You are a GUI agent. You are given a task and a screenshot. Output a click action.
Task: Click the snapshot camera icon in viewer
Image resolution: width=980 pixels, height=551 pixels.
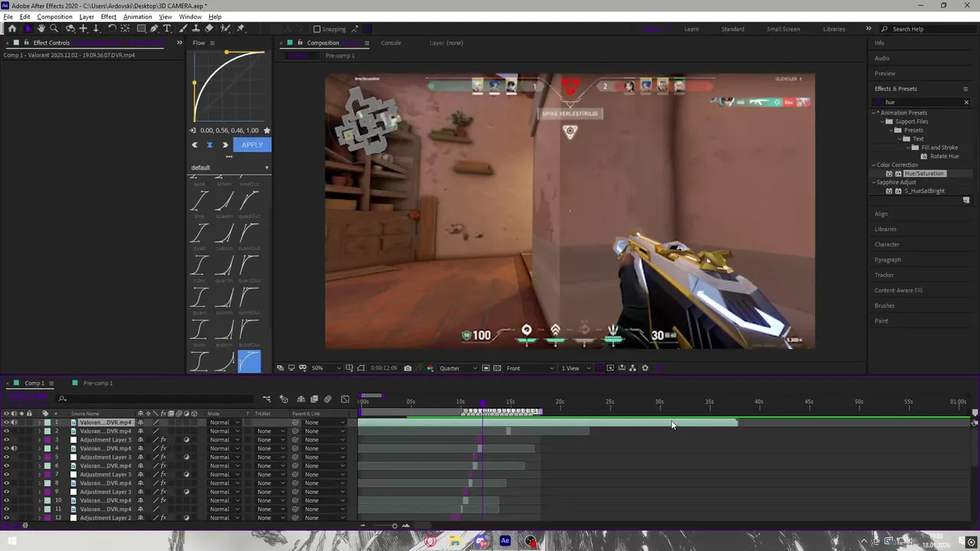(407, 368)
